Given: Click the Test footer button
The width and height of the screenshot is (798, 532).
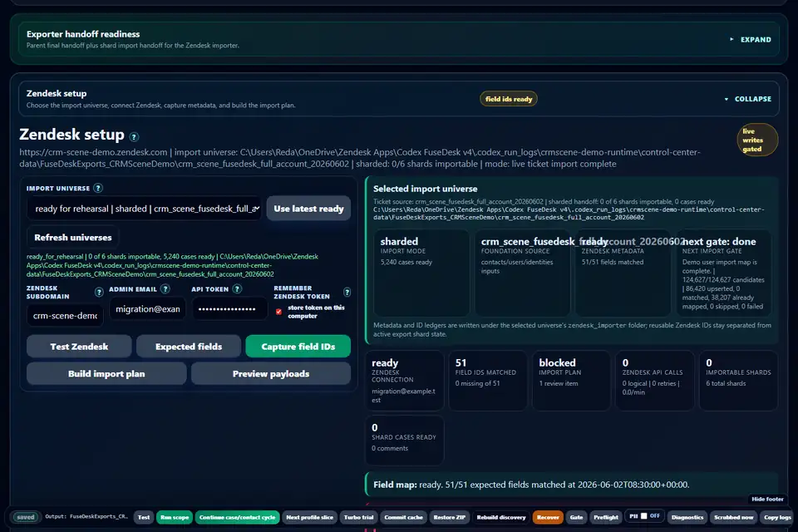Looking at the screenshot, I should click(144, 517).
